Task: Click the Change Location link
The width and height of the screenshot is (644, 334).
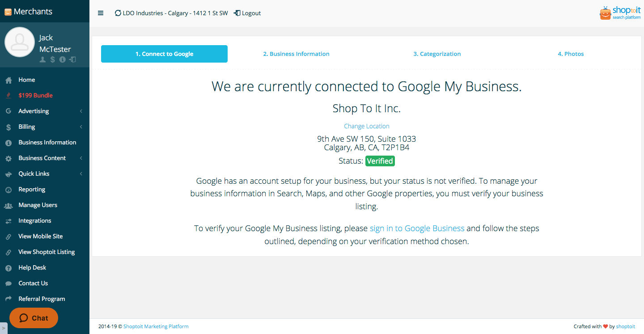Action: coord(367,126)
